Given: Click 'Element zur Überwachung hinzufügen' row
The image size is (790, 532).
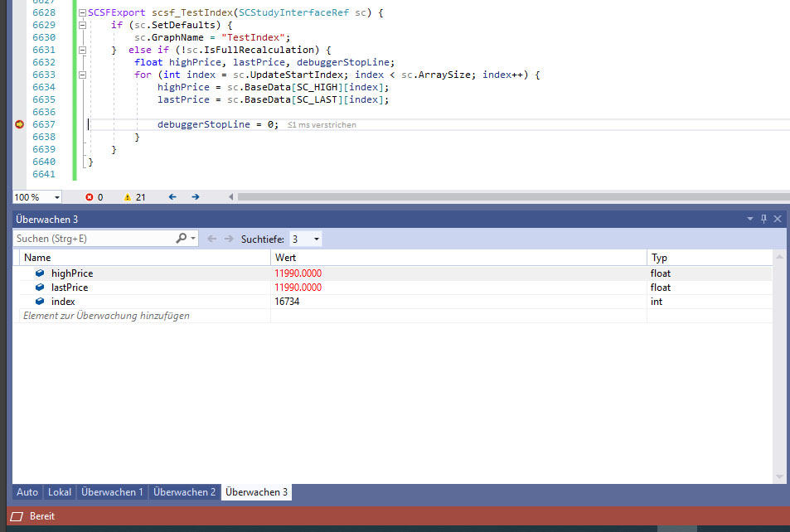Looking at the screenshot, I should coord(106,316).
